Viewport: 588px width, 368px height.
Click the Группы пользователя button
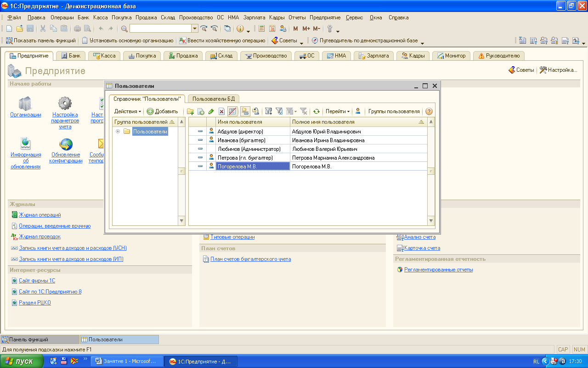(394, 111)
